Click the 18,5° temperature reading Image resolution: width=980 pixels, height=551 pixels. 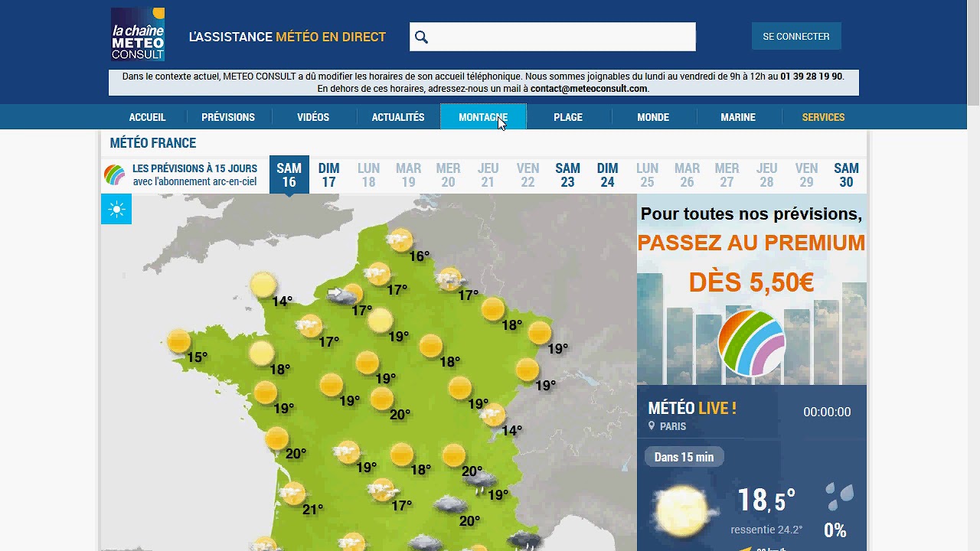pos(766,500)
